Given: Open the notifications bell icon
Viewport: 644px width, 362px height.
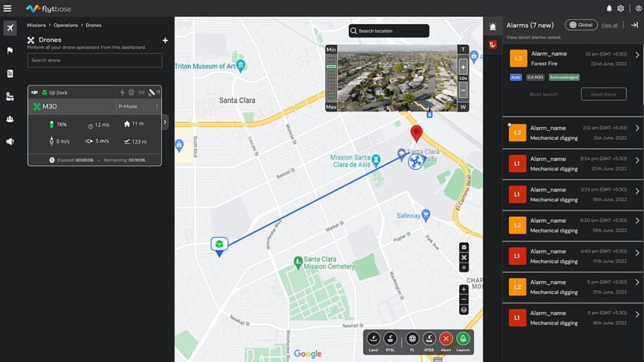Looking at the screenshot, I should tap(609, 8).
